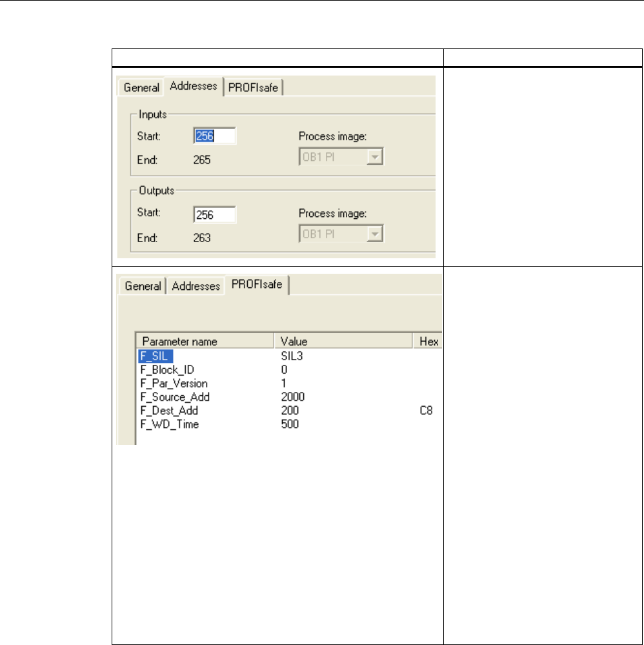This screenshot has width=644, height=645.
Task: Open the PROFIsafe tab in upper dialog
Action: click(x=253, y=88)
